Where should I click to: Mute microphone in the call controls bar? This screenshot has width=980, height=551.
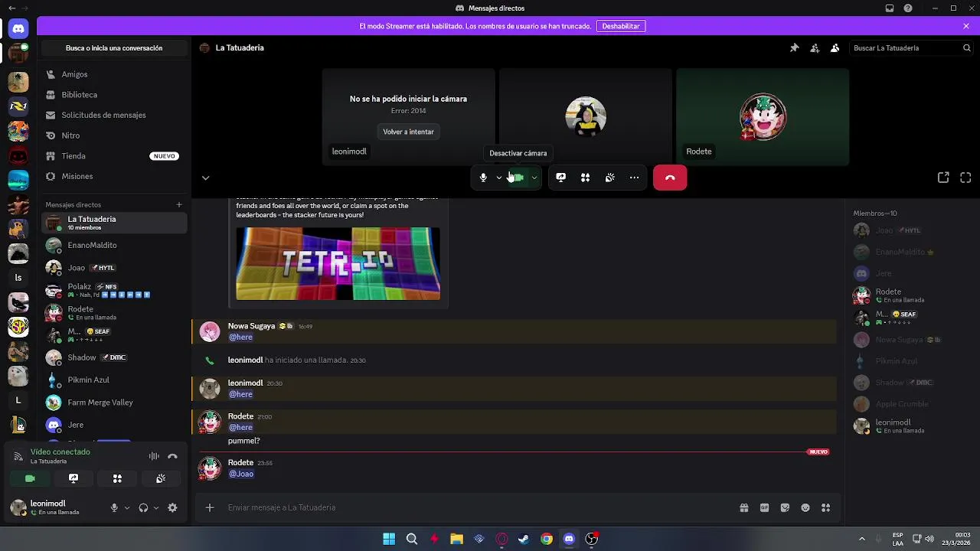pyautogui.click(x=483, y=178)
